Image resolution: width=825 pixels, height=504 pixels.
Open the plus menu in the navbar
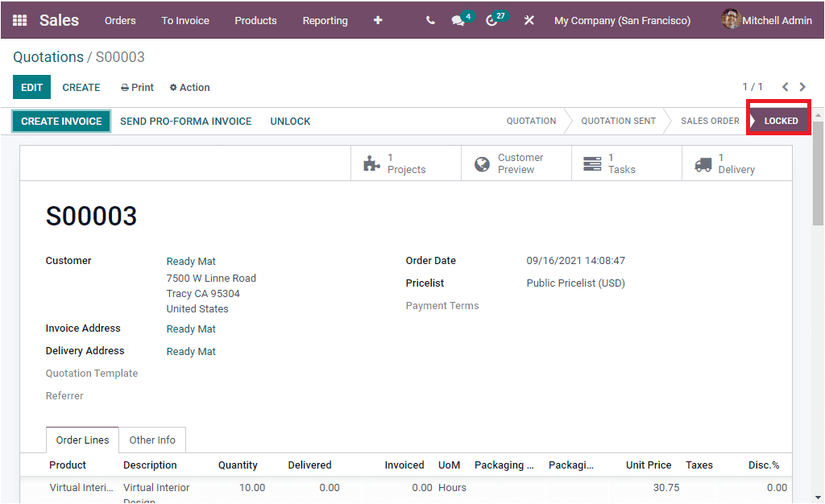pos(377,19)
